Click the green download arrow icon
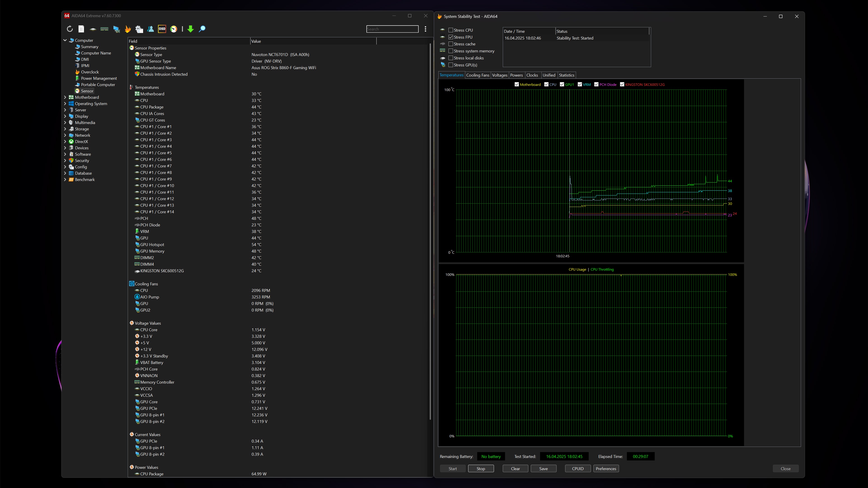Screen dimensions: 868x488 click(190, 29)
